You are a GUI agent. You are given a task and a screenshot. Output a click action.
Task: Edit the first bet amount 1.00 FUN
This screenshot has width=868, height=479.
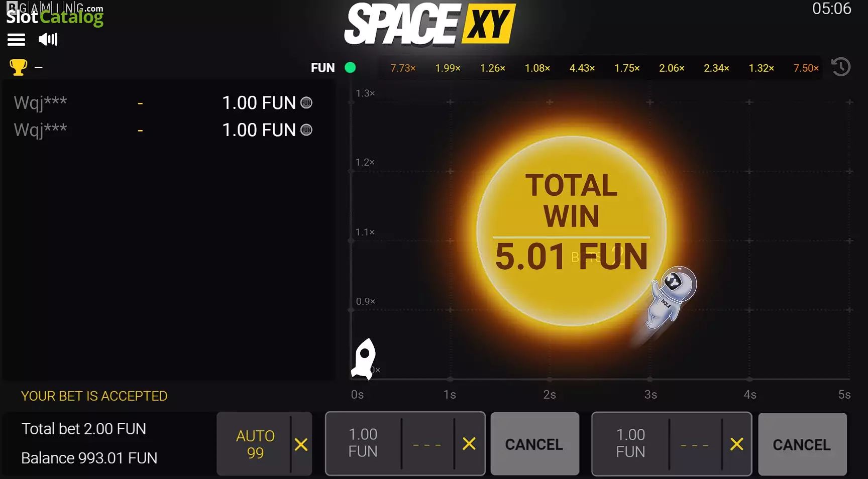363,443
